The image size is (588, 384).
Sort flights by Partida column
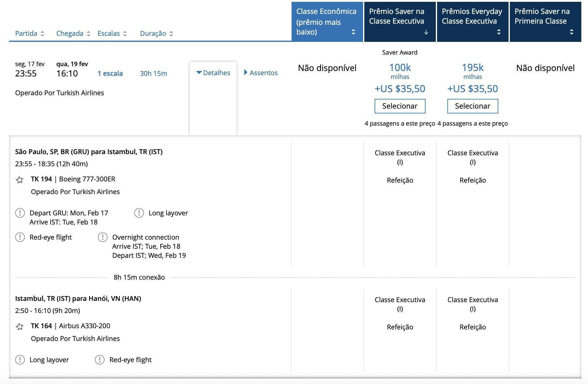[30, 33]
